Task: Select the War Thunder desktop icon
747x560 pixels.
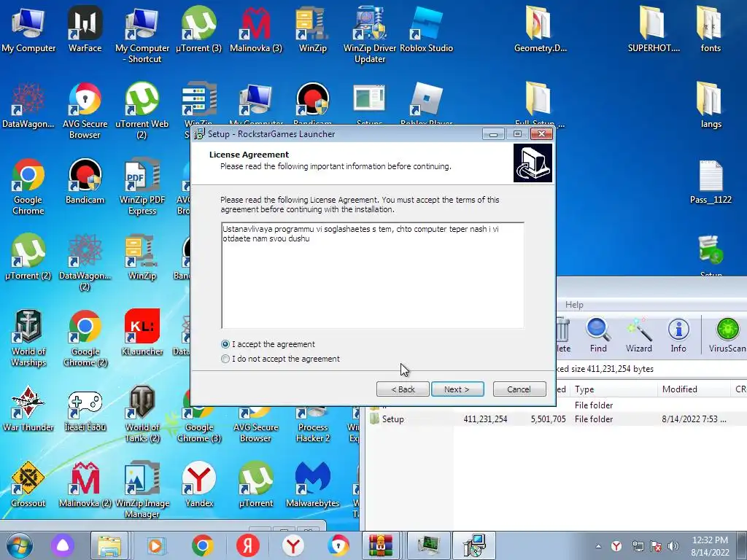Action: tap(28, 410)
